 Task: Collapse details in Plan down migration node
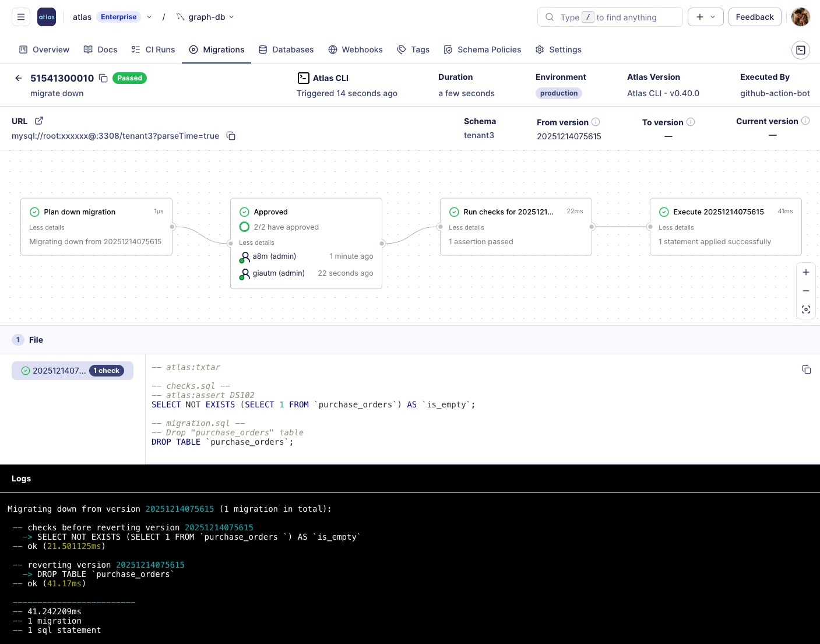pyautogui.click(x=47, y=227)
